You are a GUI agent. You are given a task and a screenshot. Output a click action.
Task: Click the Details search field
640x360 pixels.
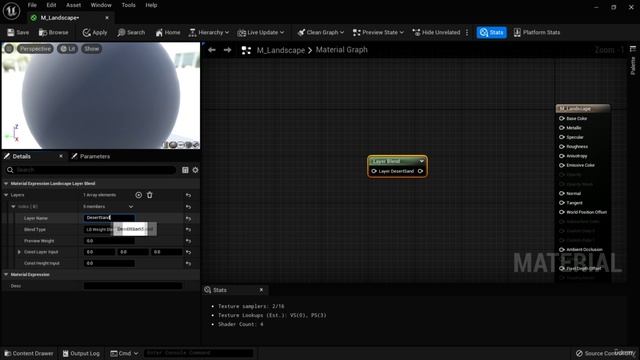(x=91, y=170)
